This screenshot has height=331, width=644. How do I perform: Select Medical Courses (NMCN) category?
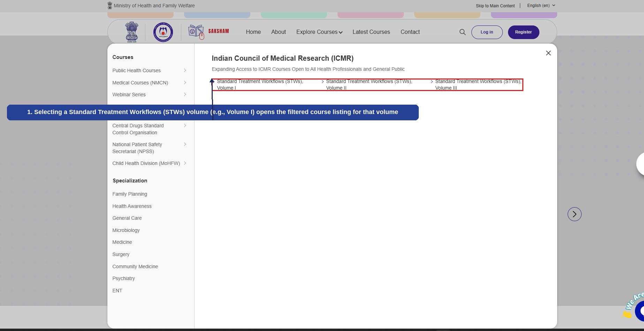140,83
